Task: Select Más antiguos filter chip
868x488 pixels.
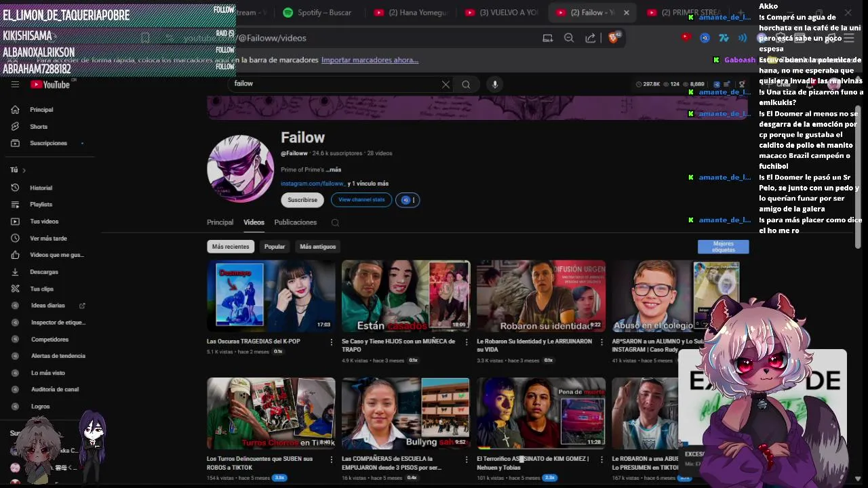Action: pyautogui.click(x=317, y=247)
